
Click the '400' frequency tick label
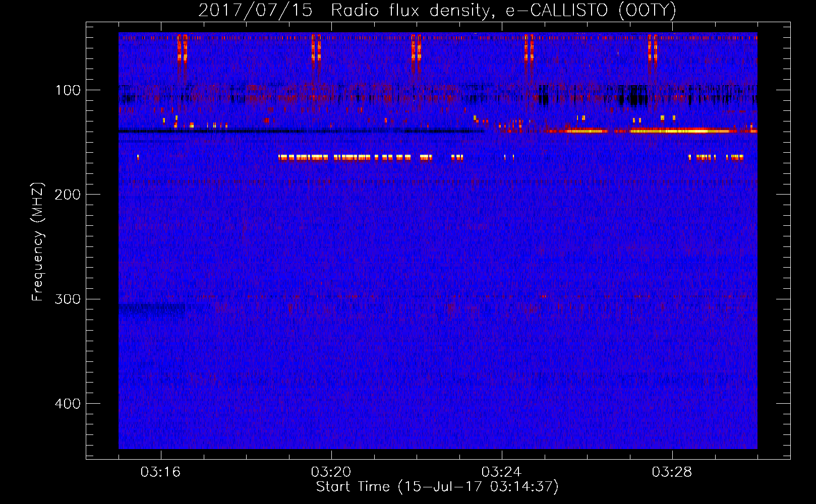pos(68,404)
